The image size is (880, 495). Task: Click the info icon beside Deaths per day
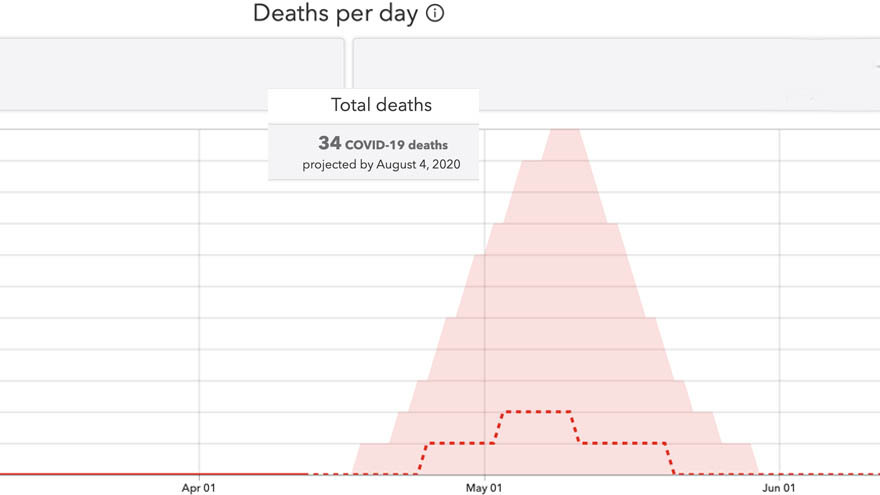coord(435,14)
